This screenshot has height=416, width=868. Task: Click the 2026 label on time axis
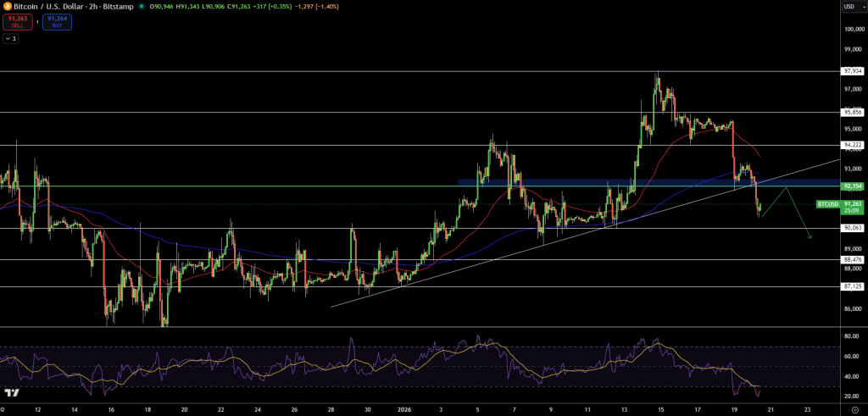point(405,410)
